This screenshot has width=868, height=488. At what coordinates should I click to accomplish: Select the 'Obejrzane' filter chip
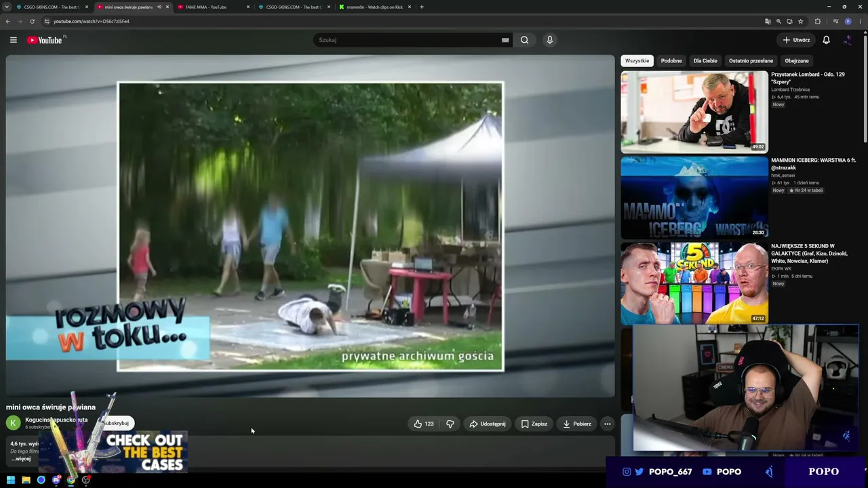(x=797, y=61)
